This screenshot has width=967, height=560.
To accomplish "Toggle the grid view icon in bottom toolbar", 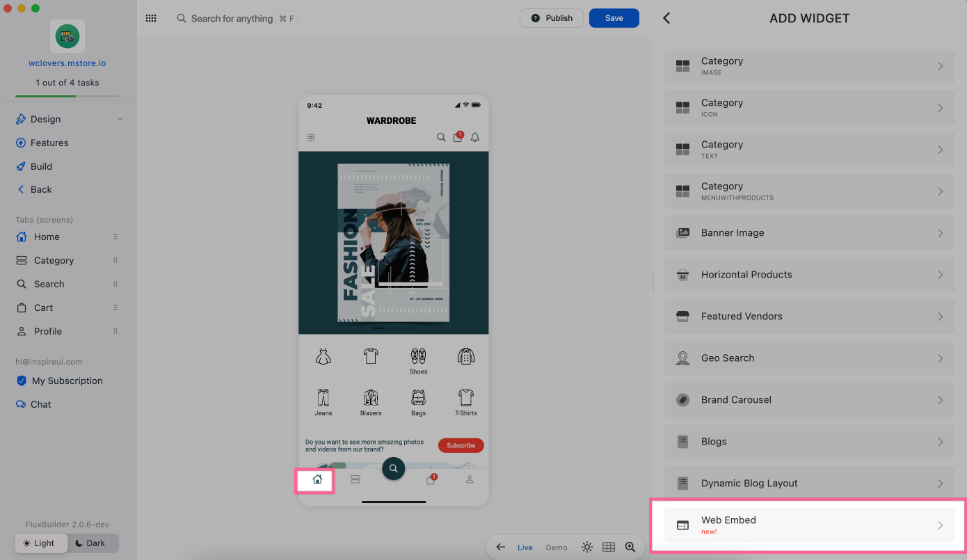I will click(x=609, y=547).
